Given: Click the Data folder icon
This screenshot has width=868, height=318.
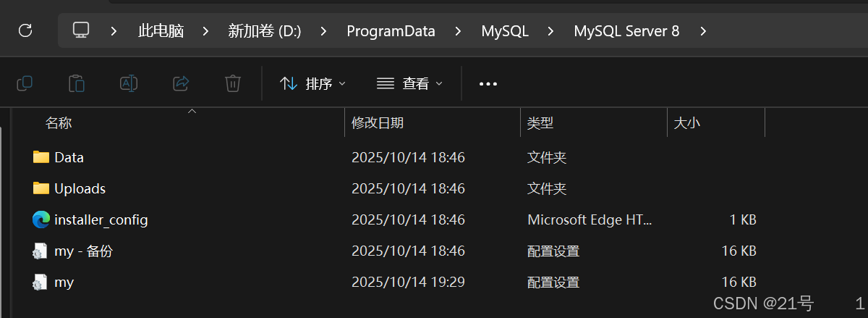Looking at the screenshot, I should (41, 157).
